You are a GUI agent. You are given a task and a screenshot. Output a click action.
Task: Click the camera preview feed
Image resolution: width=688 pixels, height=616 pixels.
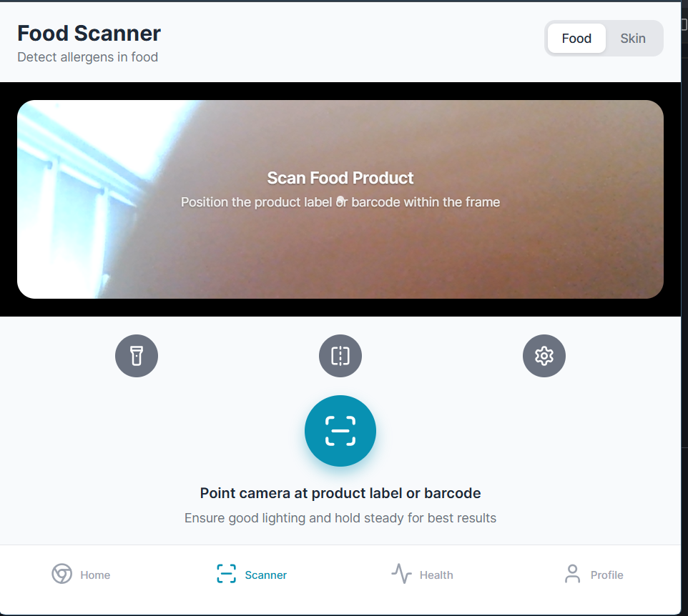pos(340,199)
